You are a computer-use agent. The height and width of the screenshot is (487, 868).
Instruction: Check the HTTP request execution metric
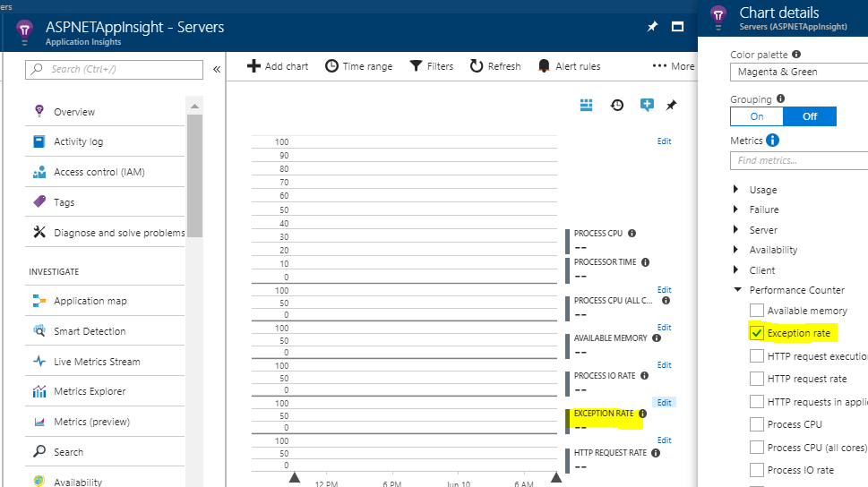(x=757, y=355)
